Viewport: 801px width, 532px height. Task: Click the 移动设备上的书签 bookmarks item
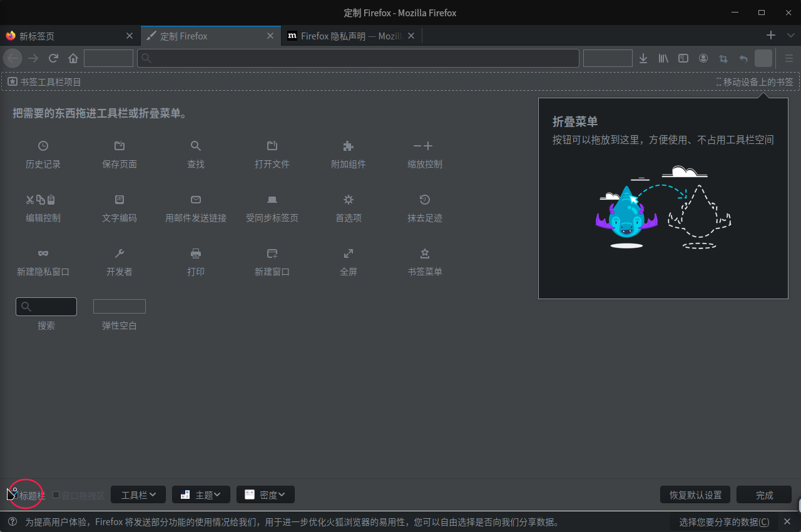(x=755, y=82)
